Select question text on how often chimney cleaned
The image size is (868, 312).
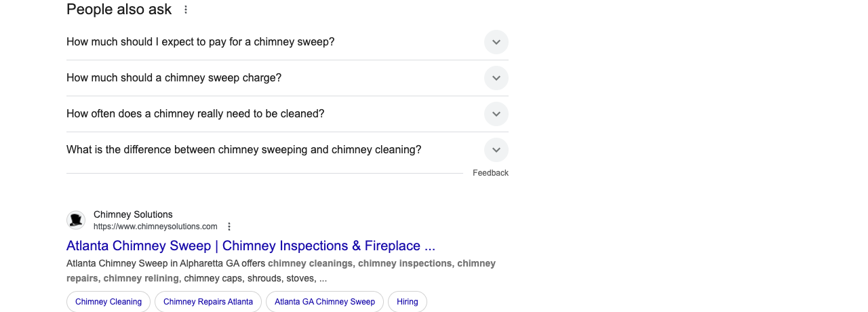click(x=195, y=114)
